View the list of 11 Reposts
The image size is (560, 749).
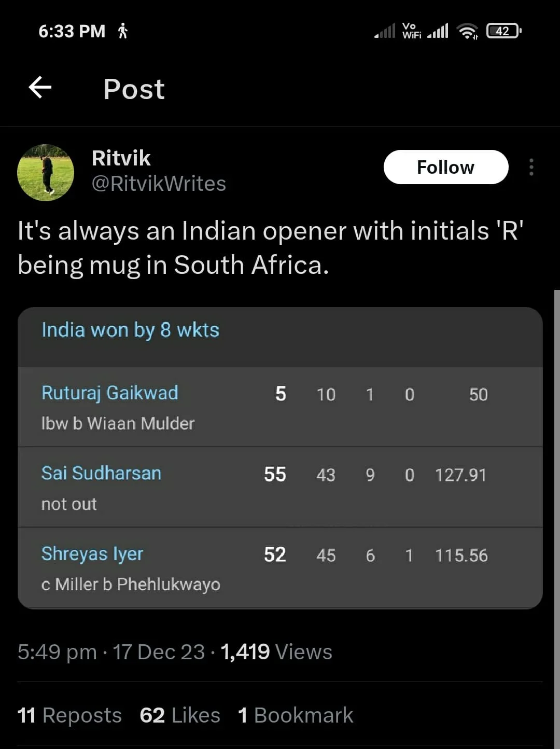69,715
